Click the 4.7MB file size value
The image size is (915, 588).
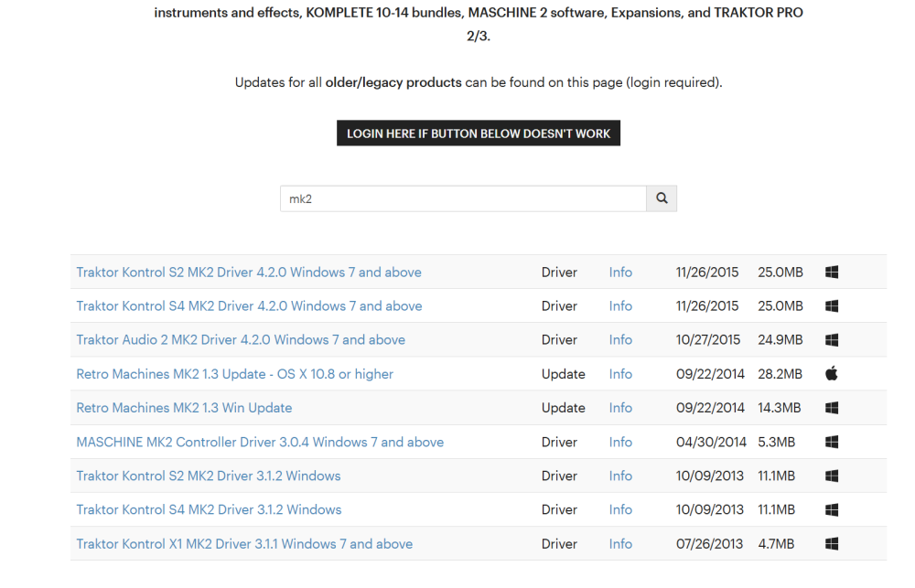tap(776, 544)
